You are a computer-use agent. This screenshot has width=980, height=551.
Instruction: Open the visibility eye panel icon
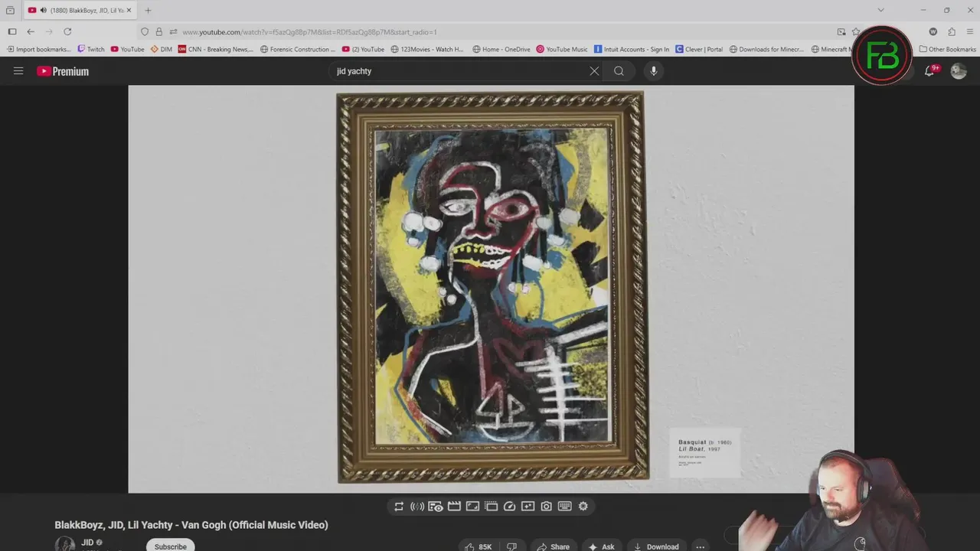436,507
